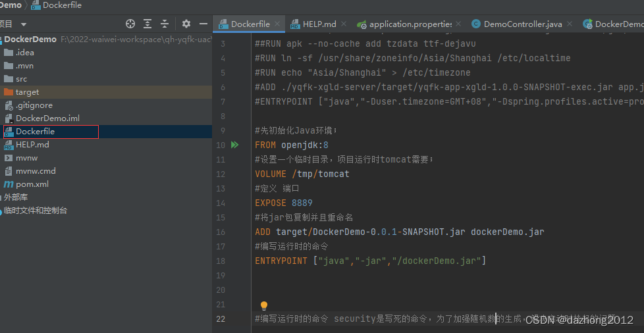Image resolution: width=644 pixels, height=333 pixels.
Task: Click the collapse all icon in project toolbar
Action: tap(165, 24)
